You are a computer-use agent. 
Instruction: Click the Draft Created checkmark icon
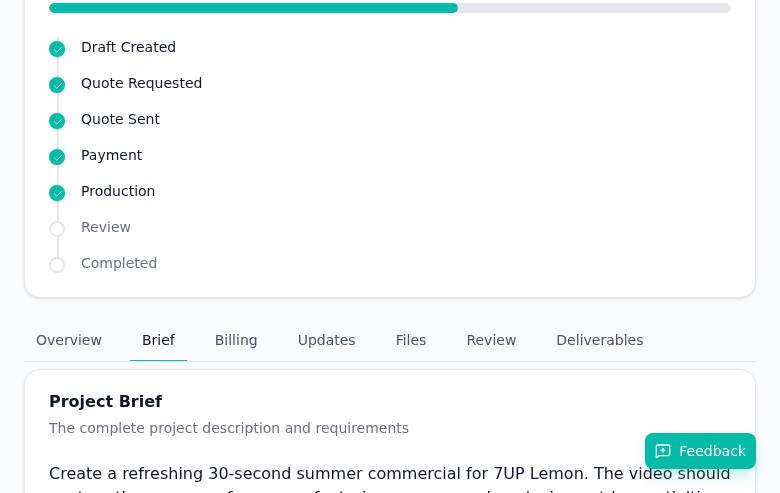pos(57,49)
